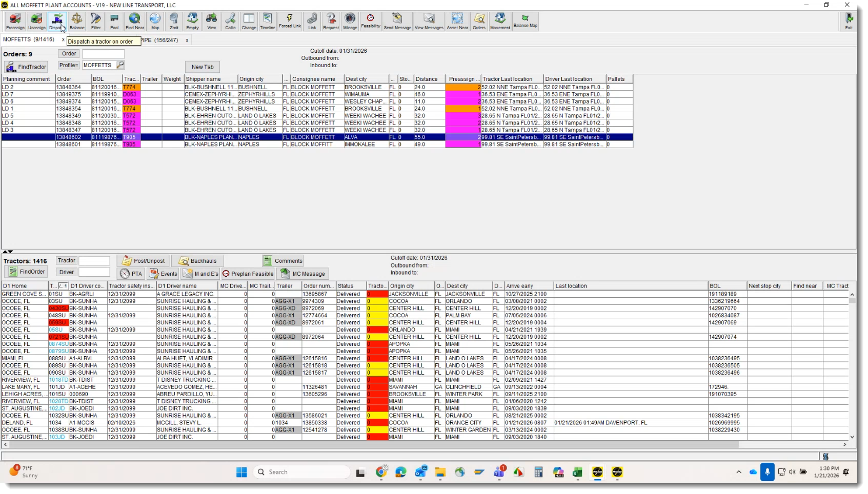Open File Explorer from the taskbar
The image size is (868, 494).
click(x=440, y=472)
